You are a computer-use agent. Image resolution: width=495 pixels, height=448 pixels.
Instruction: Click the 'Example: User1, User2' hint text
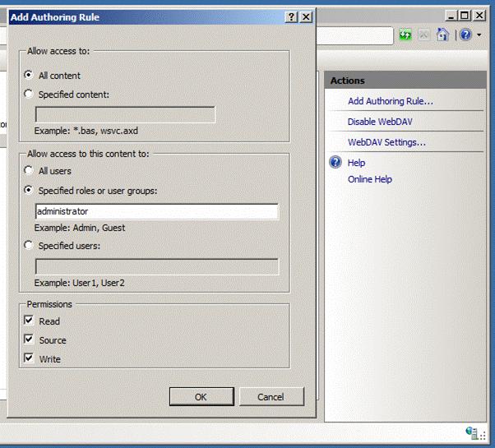click(x=79, y=283)
